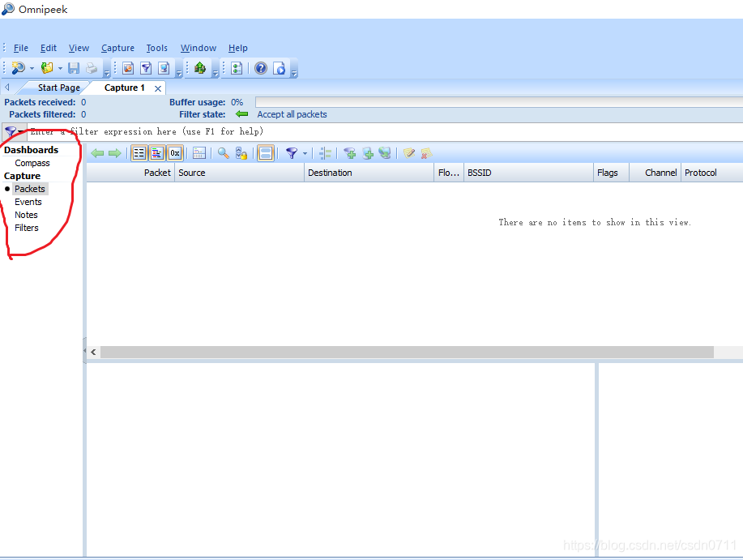The image size is (743, 560).
Task: Click the Accept all packets link
Action: click(292, 114)
